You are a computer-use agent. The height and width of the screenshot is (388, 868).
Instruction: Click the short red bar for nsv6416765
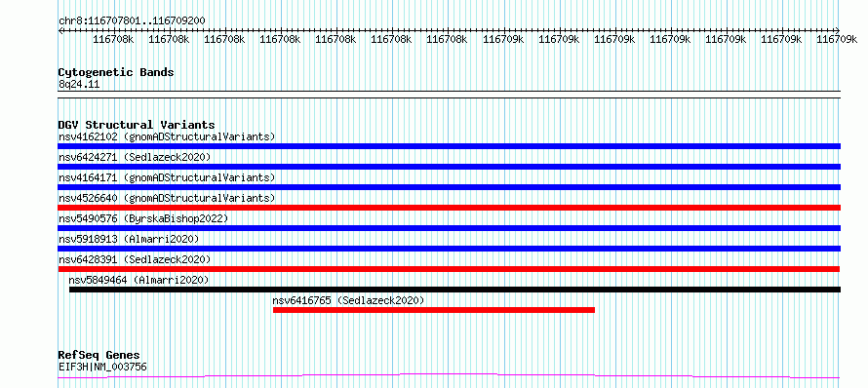point(433,310)
